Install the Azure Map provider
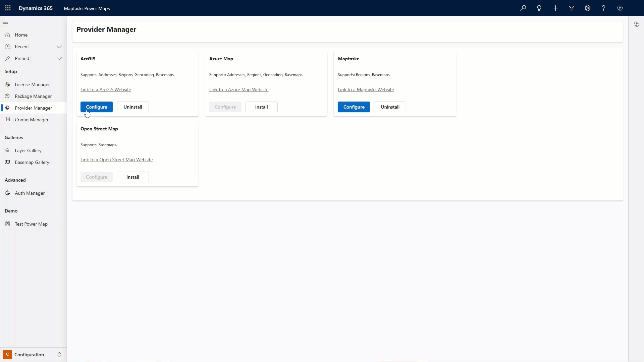The image size is (644, 362). click(x=261, y=107)
